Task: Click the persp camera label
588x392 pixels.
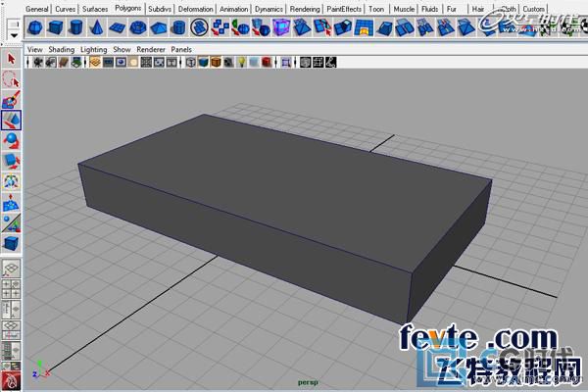Action: click(308, 382)
